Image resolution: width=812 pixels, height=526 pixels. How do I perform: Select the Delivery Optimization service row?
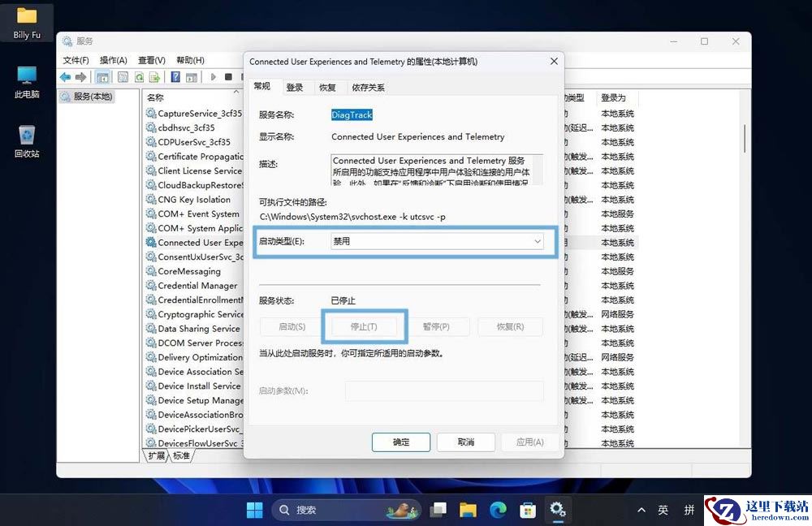194,357
